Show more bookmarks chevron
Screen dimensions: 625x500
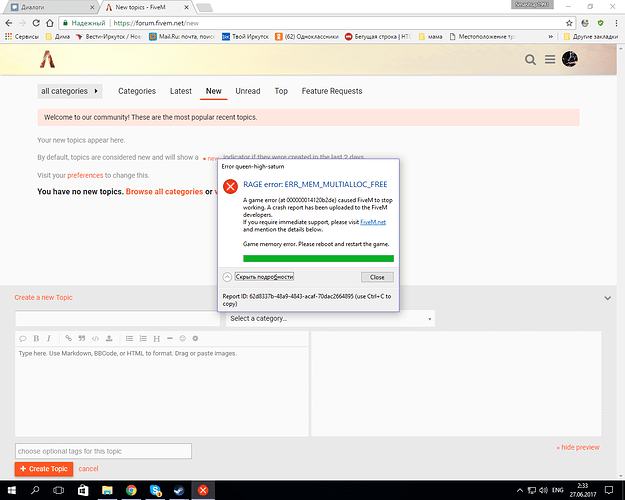pos(550,37)
